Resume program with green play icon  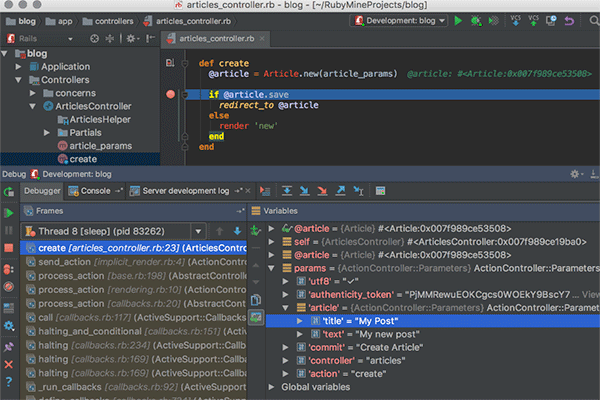click(x=9, y=213)
